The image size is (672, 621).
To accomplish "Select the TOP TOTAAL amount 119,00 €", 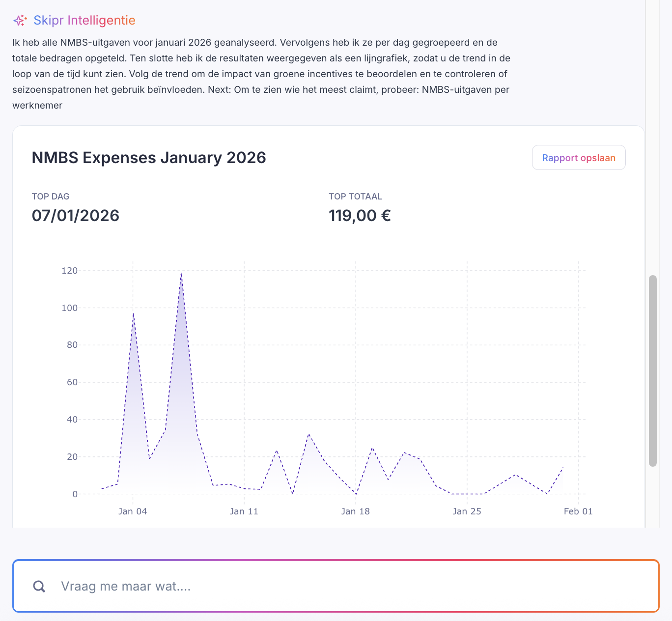I will coord(360,215).
